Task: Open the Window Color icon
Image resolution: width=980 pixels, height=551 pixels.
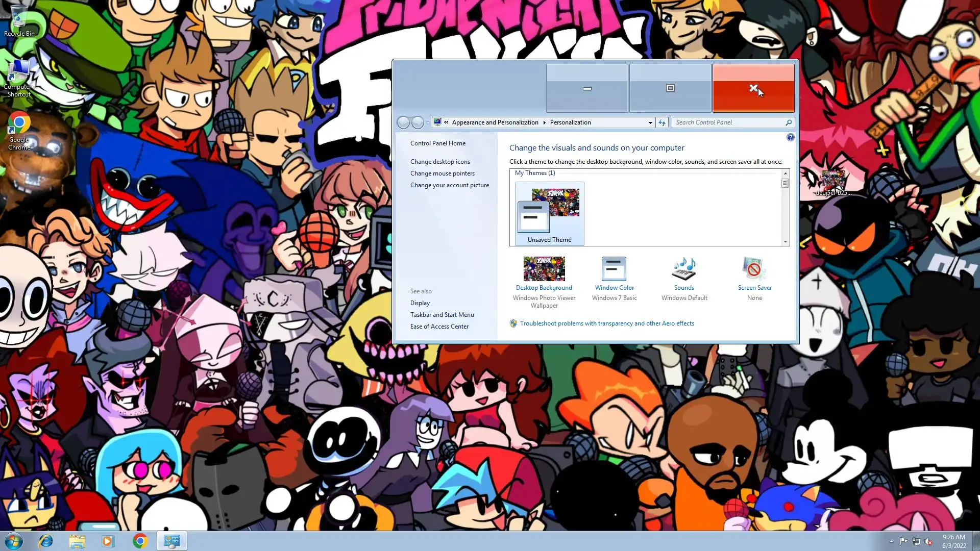Action: 614,269
